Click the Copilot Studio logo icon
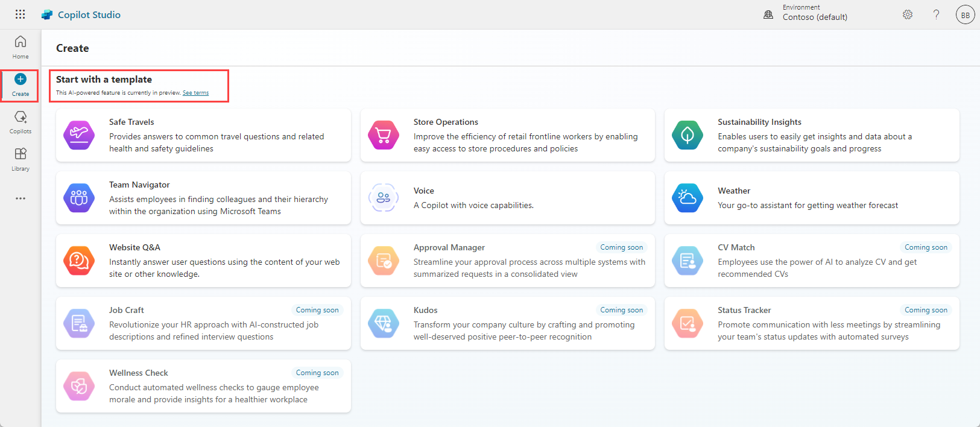The image size is (980, 427). (x=47, y=14)
